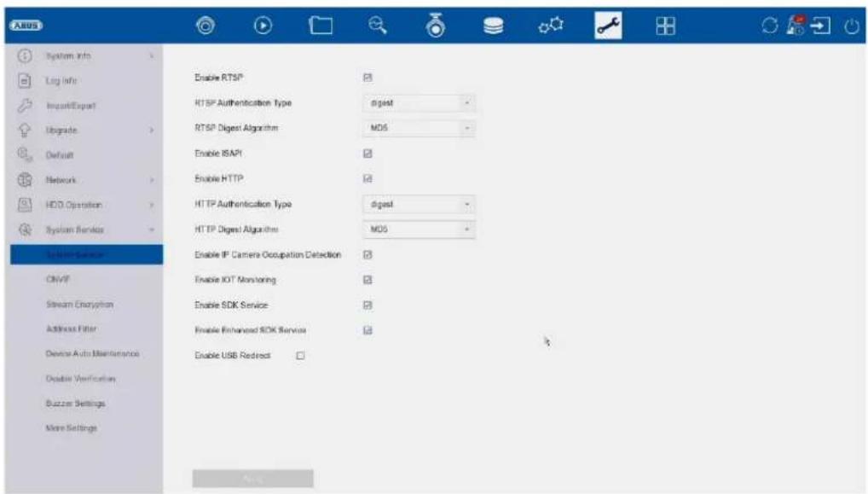Image resolution: width=868 pixels, height=494 pixels.
Task: Click the Log Info sidebar icon
Action: pos(25,81)
